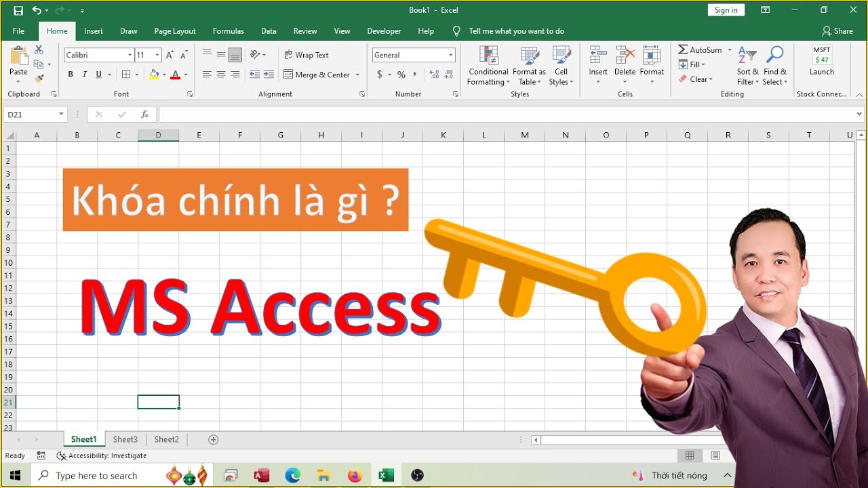
Task: Click Sort & Filter icon
Action: [x=747, y=56]
